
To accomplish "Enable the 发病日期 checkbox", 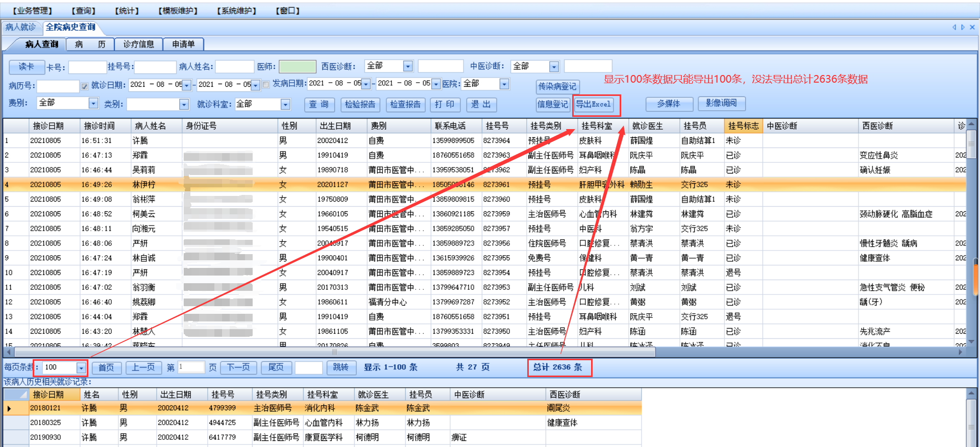I will pos(266,85).
